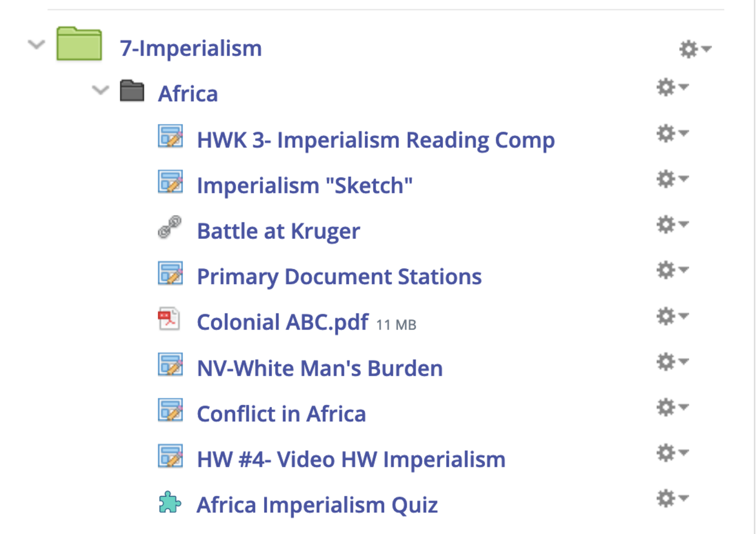The width and height of the screenshot is (756, 534).
Task: Collapse the 7-Imperialism folder with its chevron
Action: tap(37, 45)
